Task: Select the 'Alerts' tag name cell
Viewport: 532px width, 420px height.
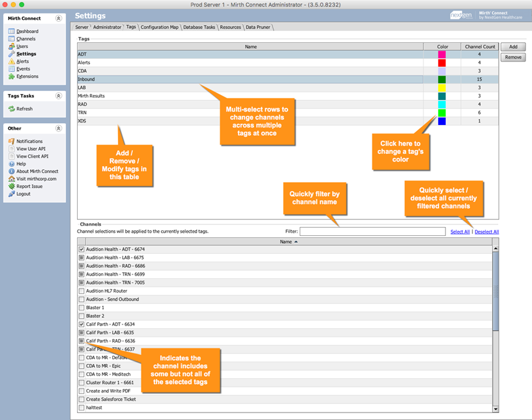Action: pos(250,63)
